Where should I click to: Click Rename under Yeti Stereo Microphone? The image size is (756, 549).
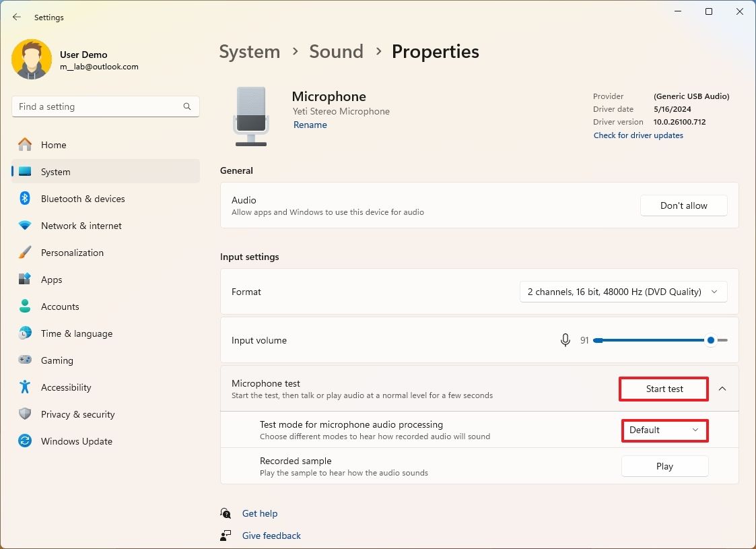(x=310, y=125)
